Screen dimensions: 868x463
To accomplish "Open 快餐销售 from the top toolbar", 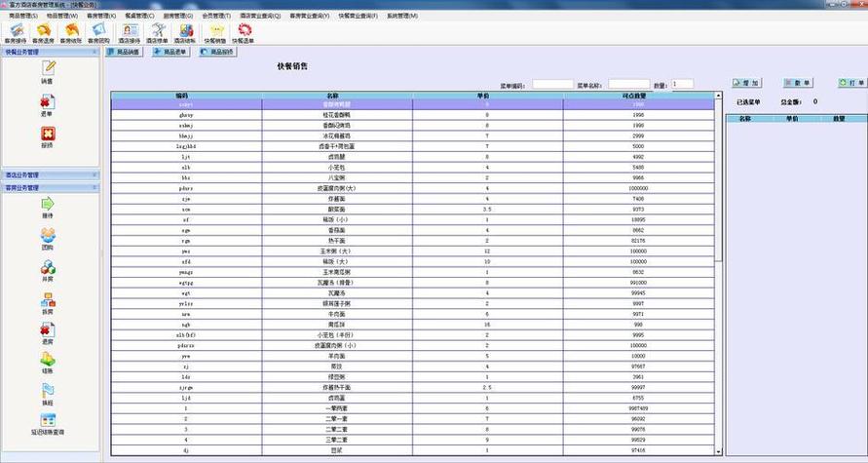I will click(214, 34).
